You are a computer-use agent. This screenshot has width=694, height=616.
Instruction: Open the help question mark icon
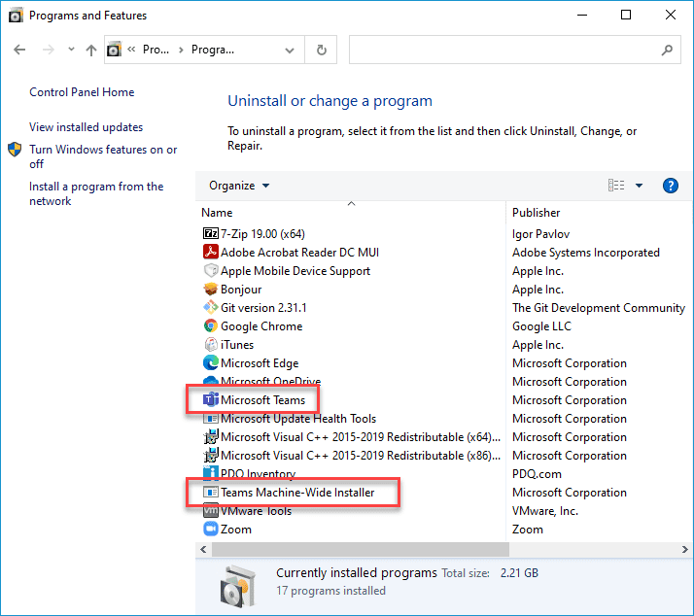670,186
